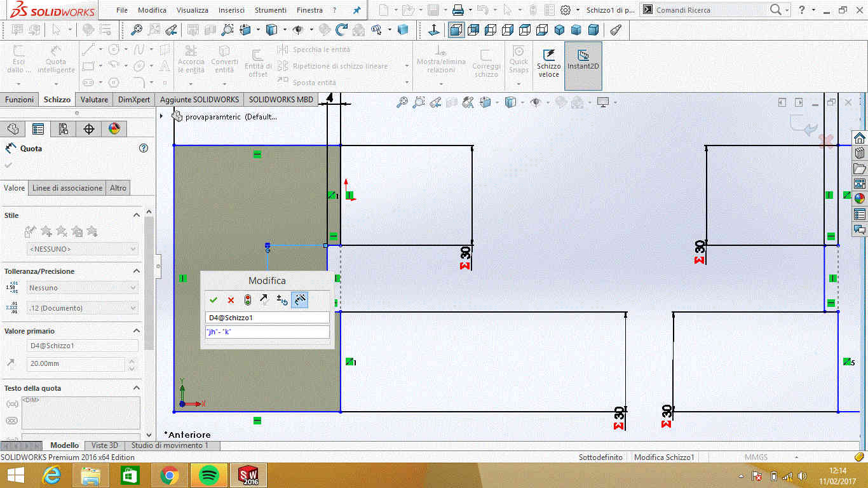Open the search options dropdown arrow
The height and width of the screenshot is (488, 868).
(x=787, y=10)
